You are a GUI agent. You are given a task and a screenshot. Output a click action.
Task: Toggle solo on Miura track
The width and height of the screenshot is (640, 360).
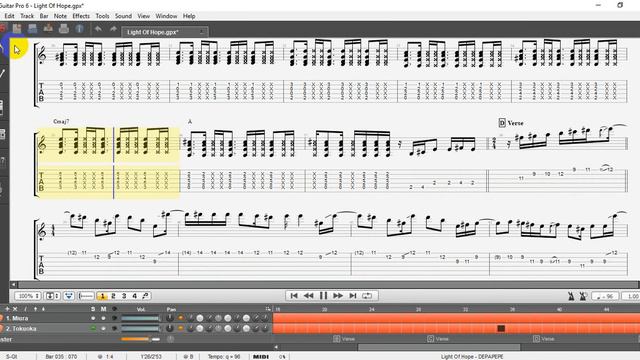click(93, 318)
